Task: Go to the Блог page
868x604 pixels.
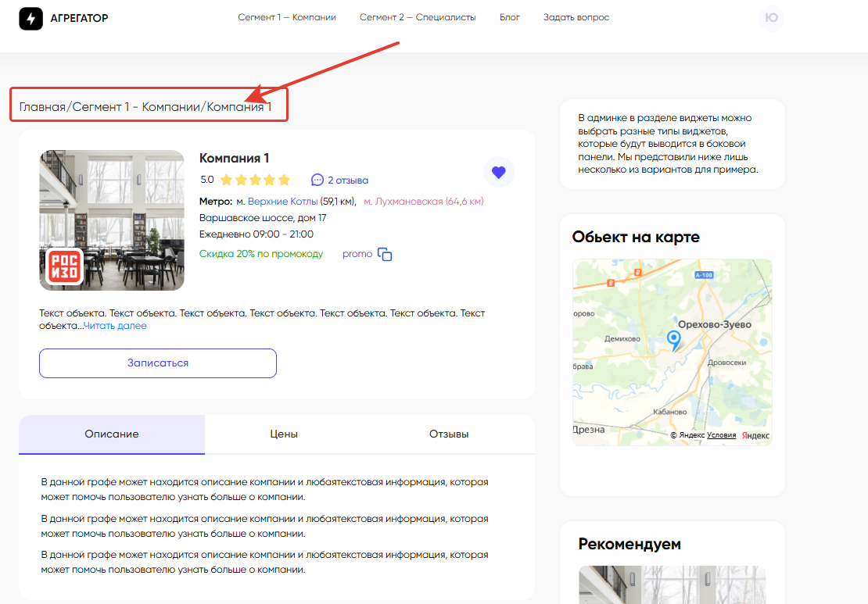Action: pos(510,17)
